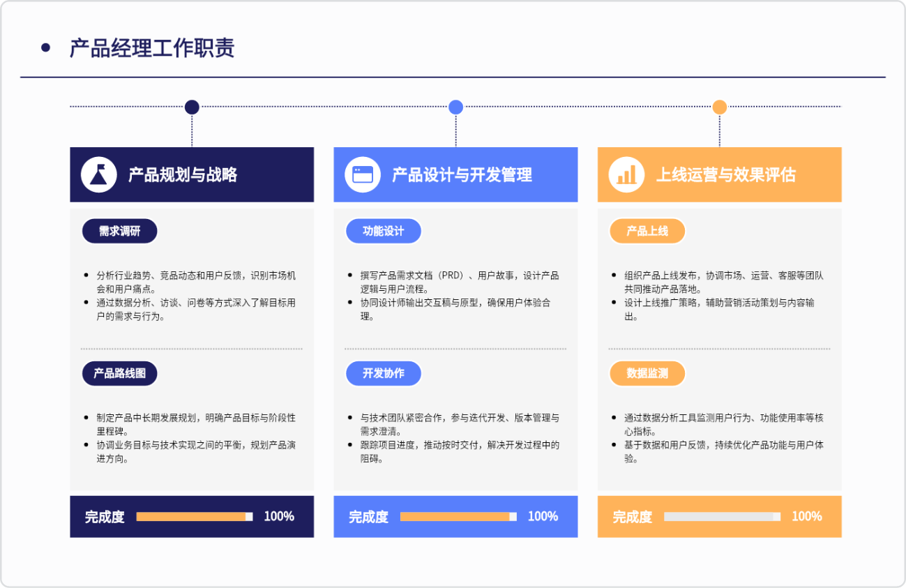This screenshot has width=906, height=588.
Task: Click 100% text in the navy footer
Action: [x=279, y=517]
